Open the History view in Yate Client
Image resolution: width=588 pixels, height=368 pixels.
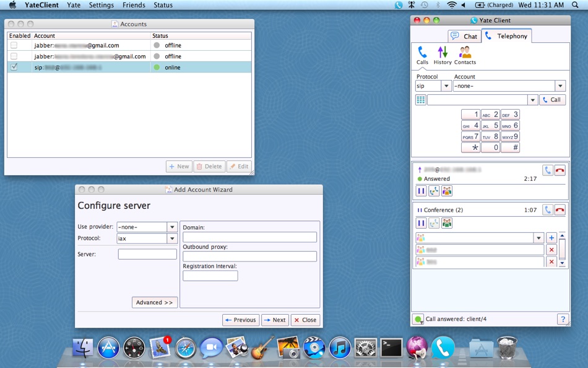click(443, 55)
